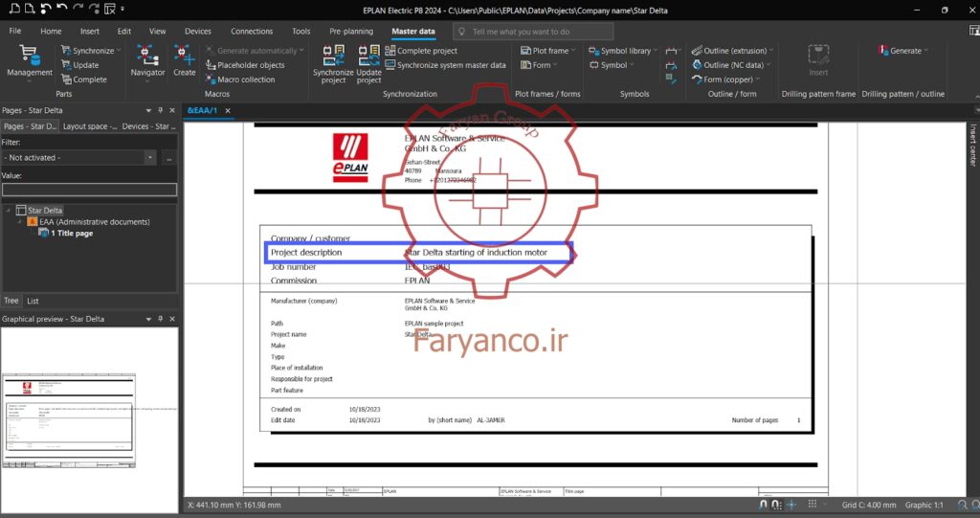Viewport: 980px width, 518px height.
Task: Click Grid C: 4.00 mm status text
Action: (x=868, y=505)
